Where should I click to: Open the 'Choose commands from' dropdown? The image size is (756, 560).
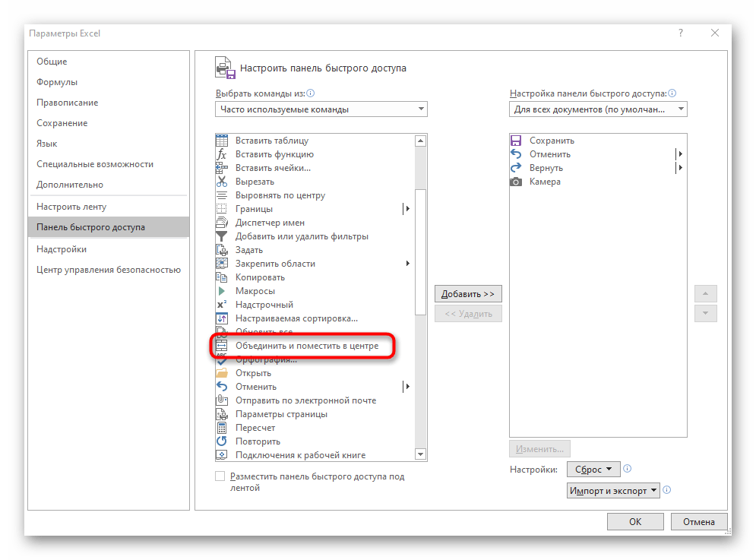[321, 109]
